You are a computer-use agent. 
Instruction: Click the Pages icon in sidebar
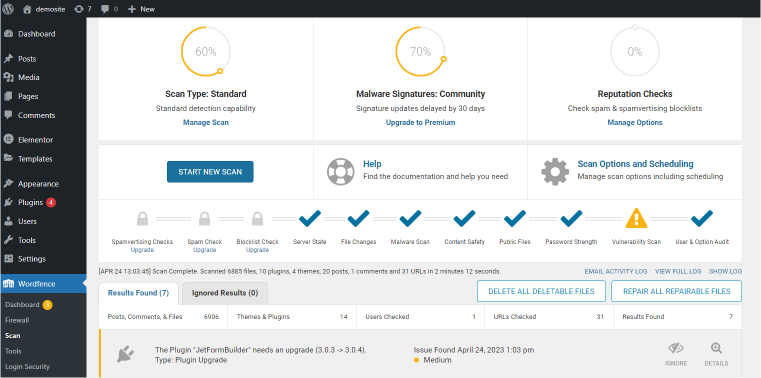(8, 97)
